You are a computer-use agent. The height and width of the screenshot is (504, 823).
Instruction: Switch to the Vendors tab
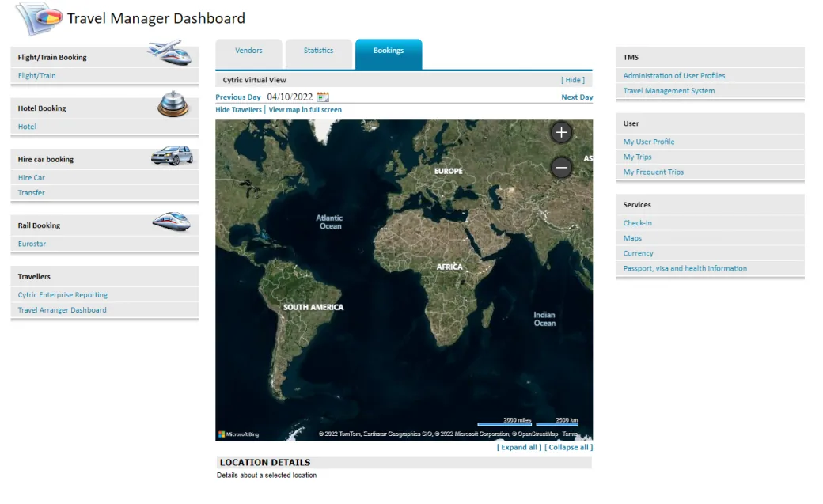point(248,54)
